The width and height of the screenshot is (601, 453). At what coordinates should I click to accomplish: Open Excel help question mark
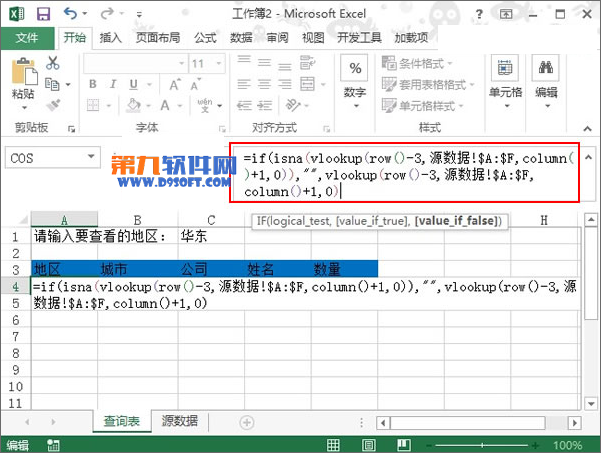point(479,15)
